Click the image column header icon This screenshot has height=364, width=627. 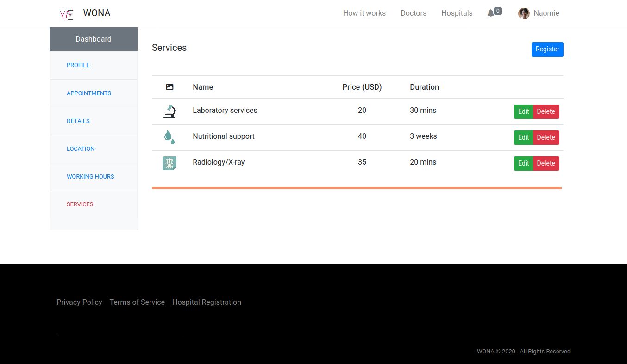(x=169, y=87)
